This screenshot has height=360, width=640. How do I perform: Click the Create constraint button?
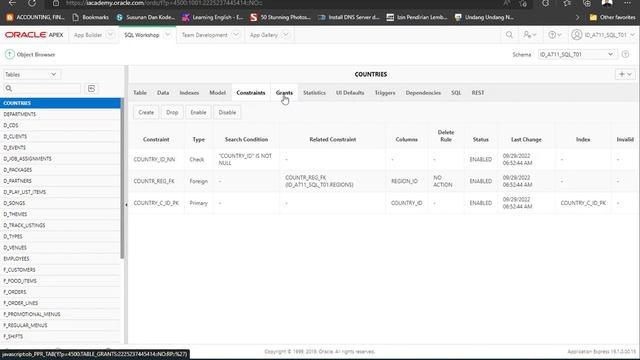click(x=146, y=112)
